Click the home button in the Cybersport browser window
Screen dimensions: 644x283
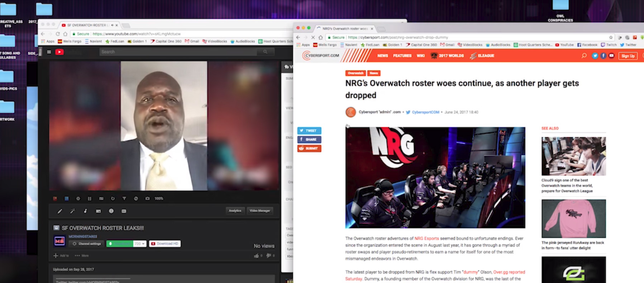[321, 37]
